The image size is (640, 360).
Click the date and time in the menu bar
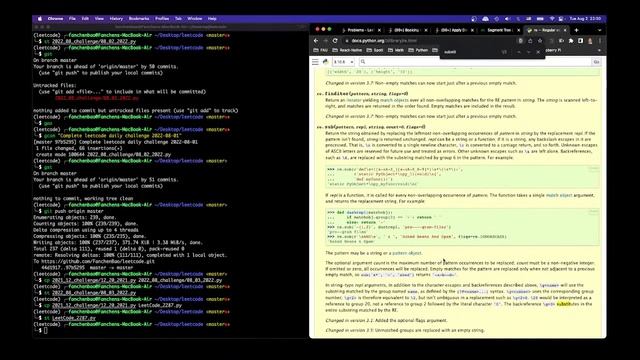(585, 19)
